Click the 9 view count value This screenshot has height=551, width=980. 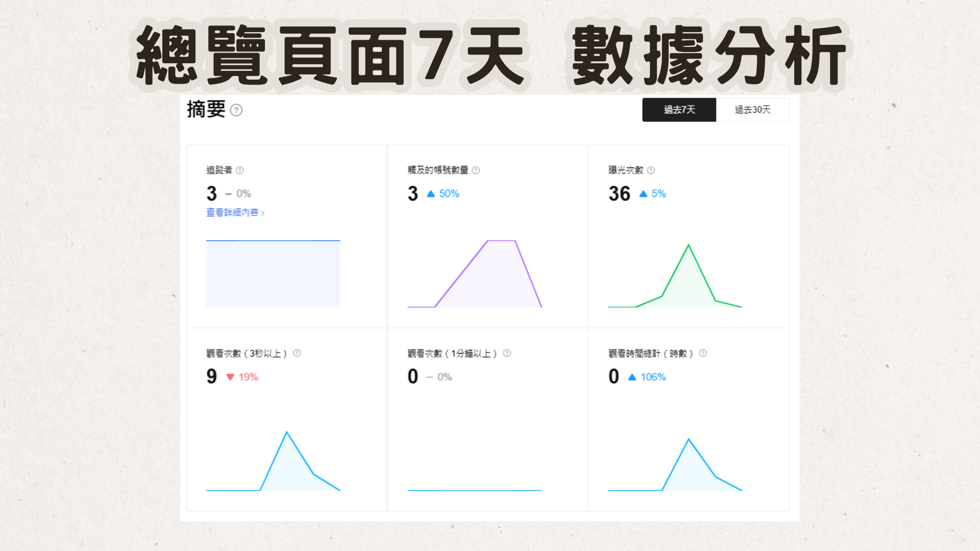click(x=211, y=377)
